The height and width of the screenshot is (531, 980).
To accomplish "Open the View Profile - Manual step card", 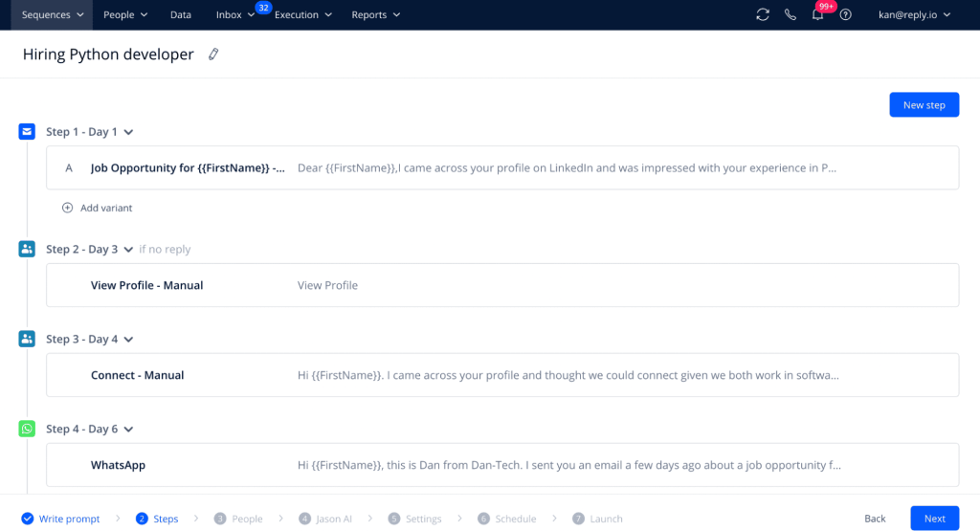I will 502,285.
